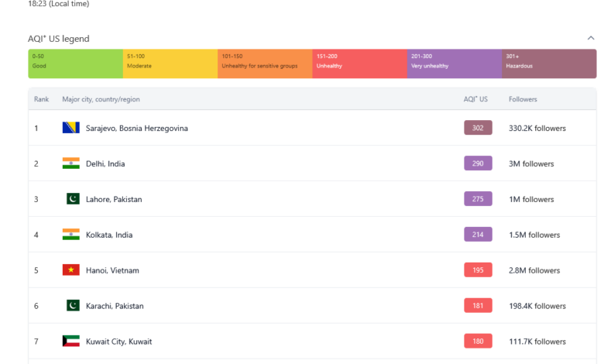
Task: Click the green Good 0-50 legend swatch
Action: pyautogui.click(x=75, y=64)
